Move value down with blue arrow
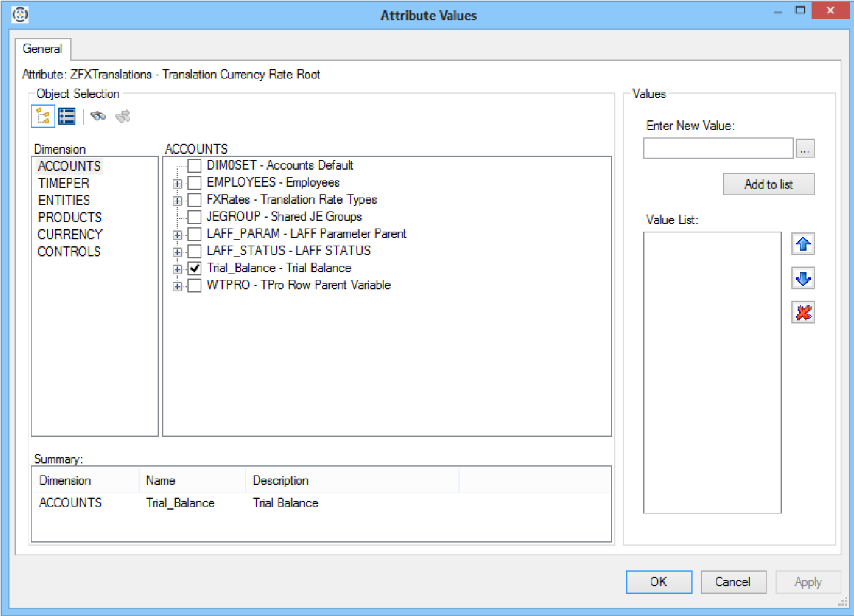This screenshot has height=616, width=854. (x=803, y=279)
